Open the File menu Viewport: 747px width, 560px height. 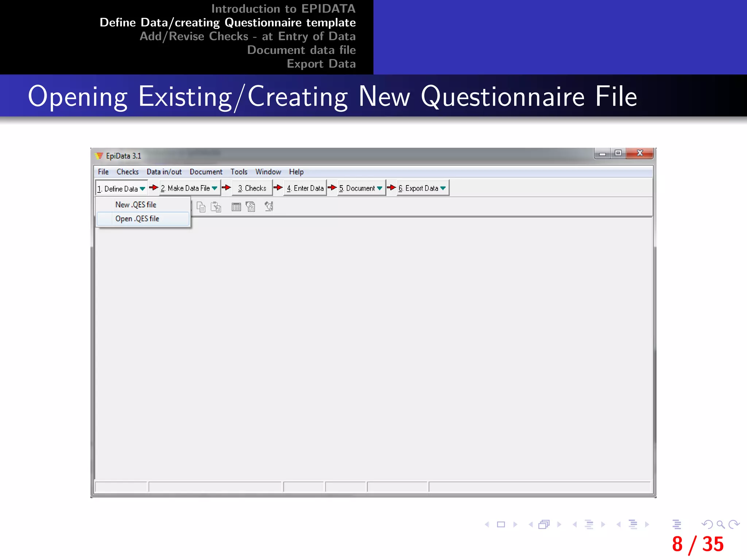click(103, 172)
